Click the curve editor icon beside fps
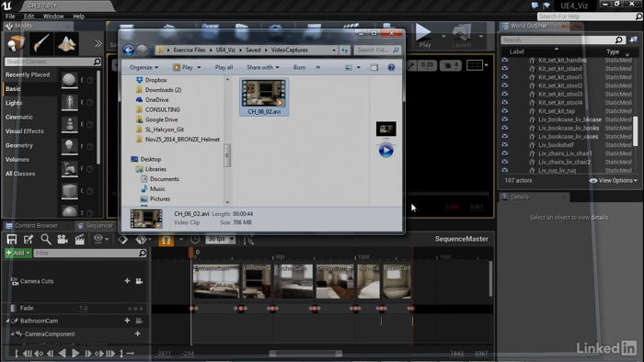Image resolution: width=644 pixels, height=362 pixels. coord(248,240)
